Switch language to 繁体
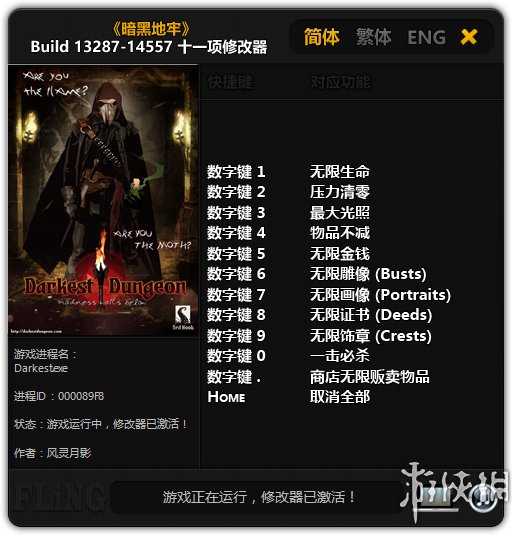 [374, 37]
